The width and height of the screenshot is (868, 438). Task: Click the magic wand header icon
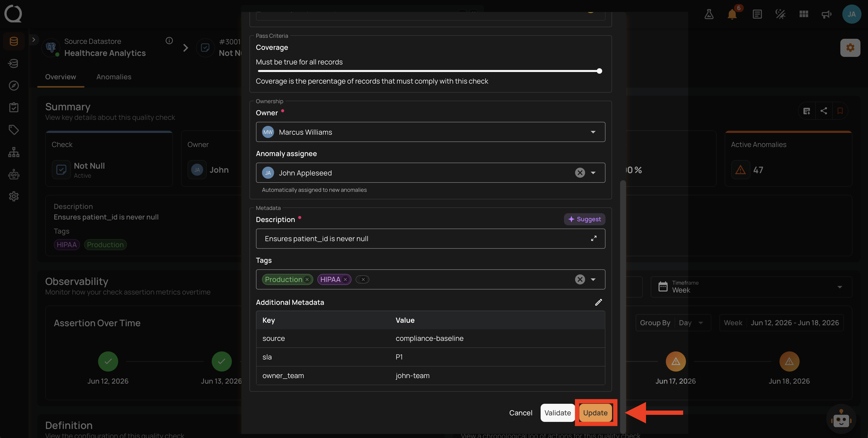(780, 14)
